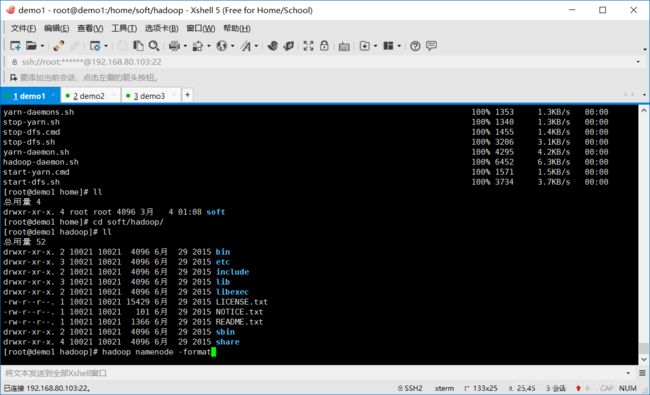
Task: Click the menu icon right of send-text bar
Action: coord(642,373)
